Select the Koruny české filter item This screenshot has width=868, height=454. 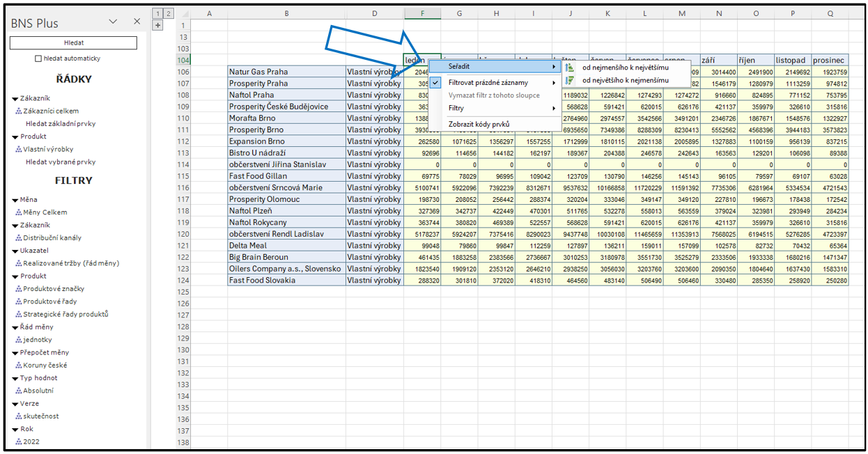45,365
